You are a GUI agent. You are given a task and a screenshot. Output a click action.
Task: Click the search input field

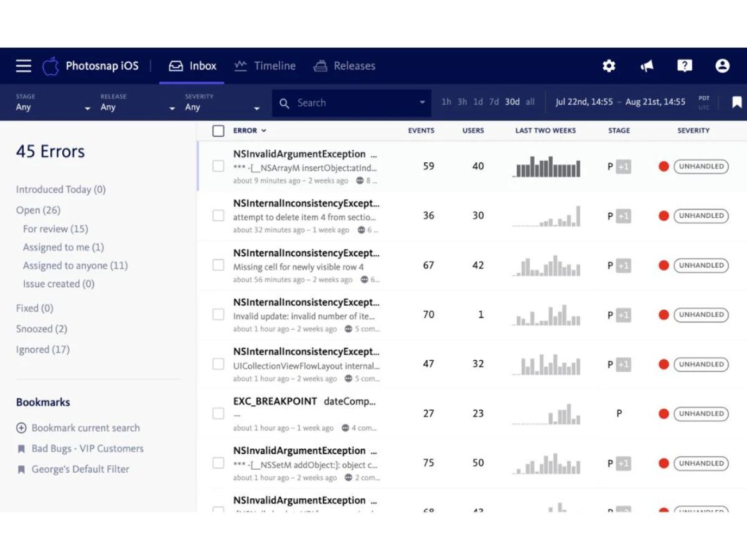click(x=352, y=103)
